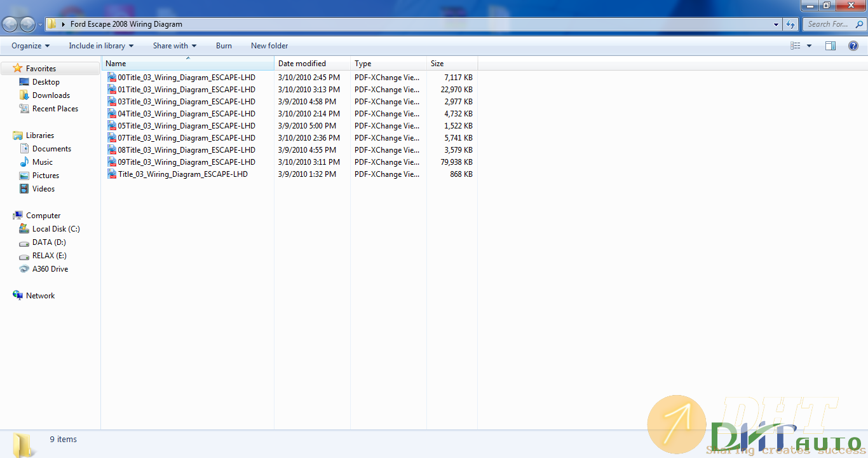This screenshot has height=458, width=868.
Task: Open DATA (D:) drive
Action: [x=49, y=242]
